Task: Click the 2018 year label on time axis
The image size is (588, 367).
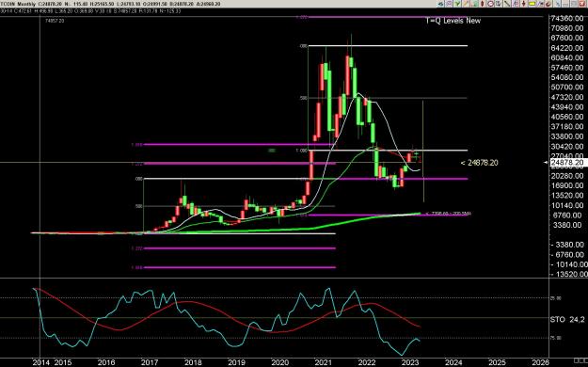Action: click(x=193, y=362)
